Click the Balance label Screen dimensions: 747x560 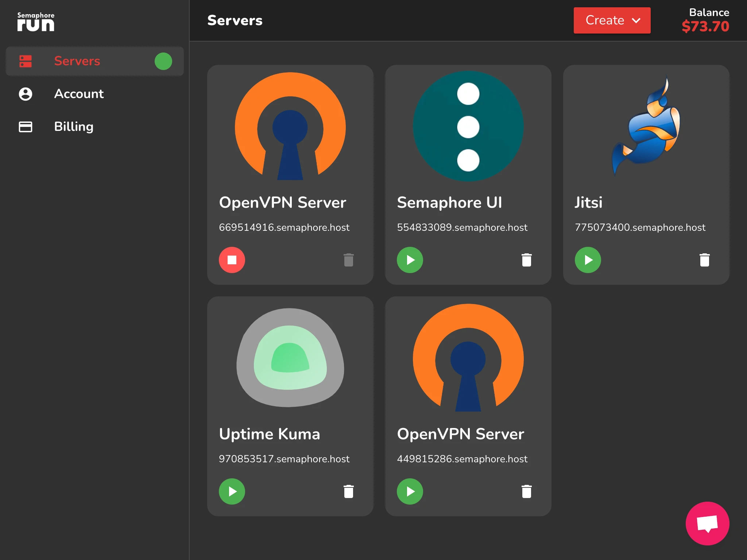tap(709, 12)
